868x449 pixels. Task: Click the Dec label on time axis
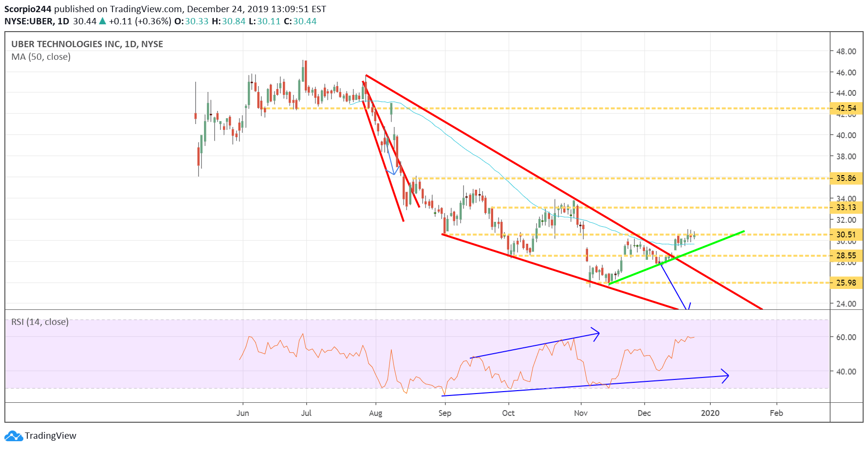(x=644, y=413)
